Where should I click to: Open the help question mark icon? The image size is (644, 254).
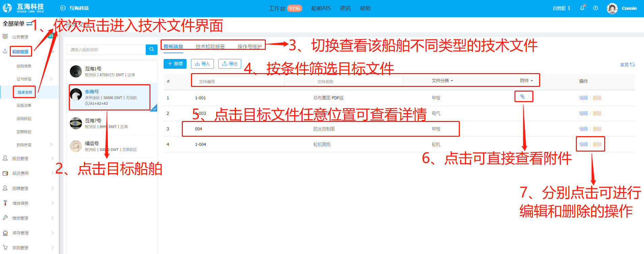point(595,8)
